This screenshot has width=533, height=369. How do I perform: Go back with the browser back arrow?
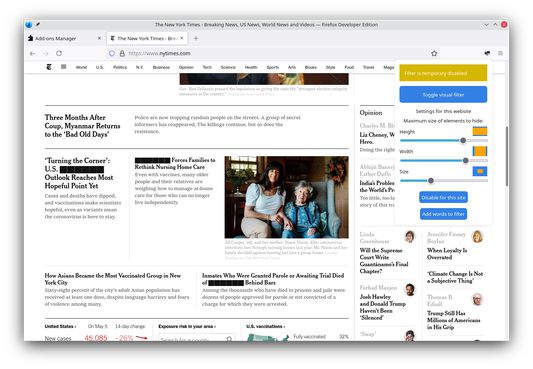[33, 53]
